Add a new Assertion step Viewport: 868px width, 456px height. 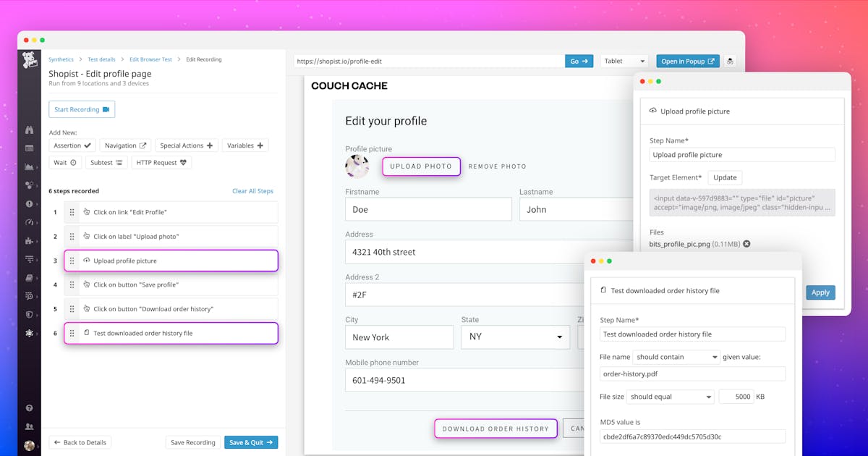72,145
